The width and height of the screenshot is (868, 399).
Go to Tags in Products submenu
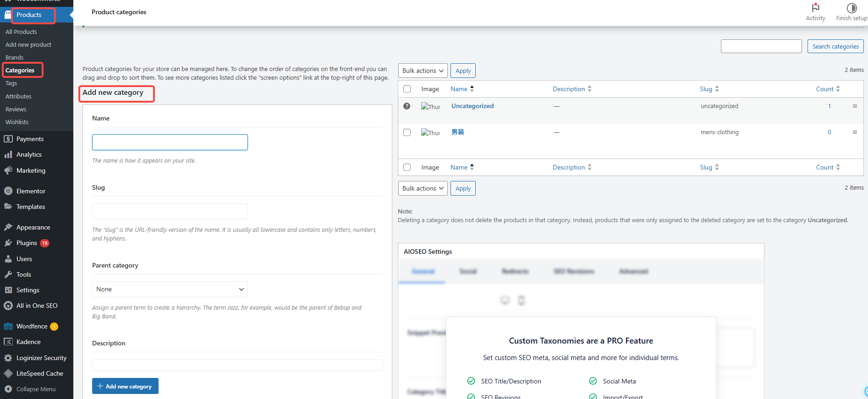[x=11, y=83]
